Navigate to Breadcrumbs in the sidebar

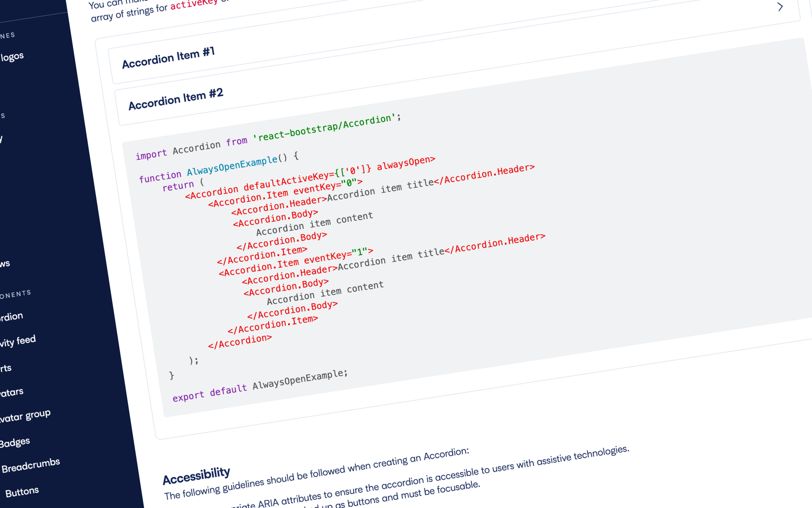pos(30,465)
